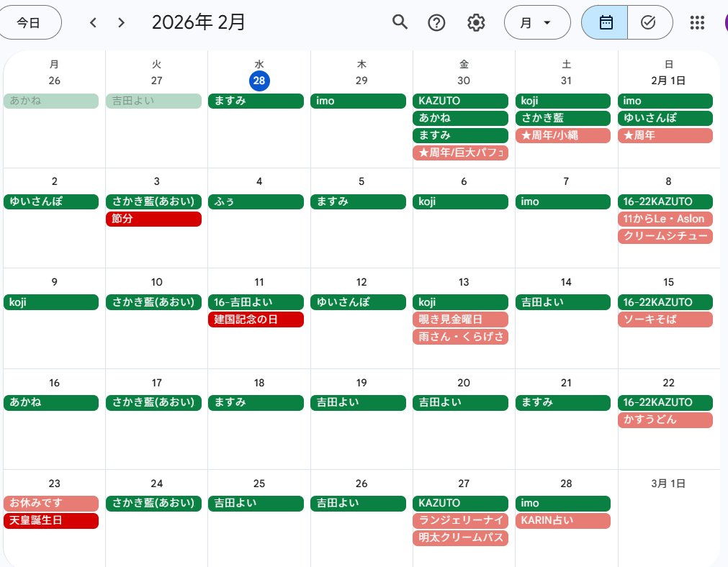Open the 雨さん・くらげさ event

[461, 337]
